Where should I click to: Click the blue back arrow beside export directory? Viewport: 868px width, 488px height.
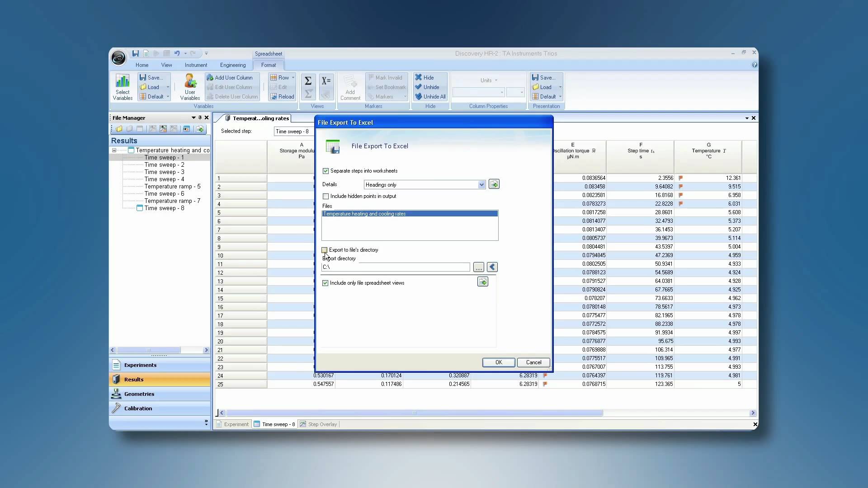click(492, 267)
